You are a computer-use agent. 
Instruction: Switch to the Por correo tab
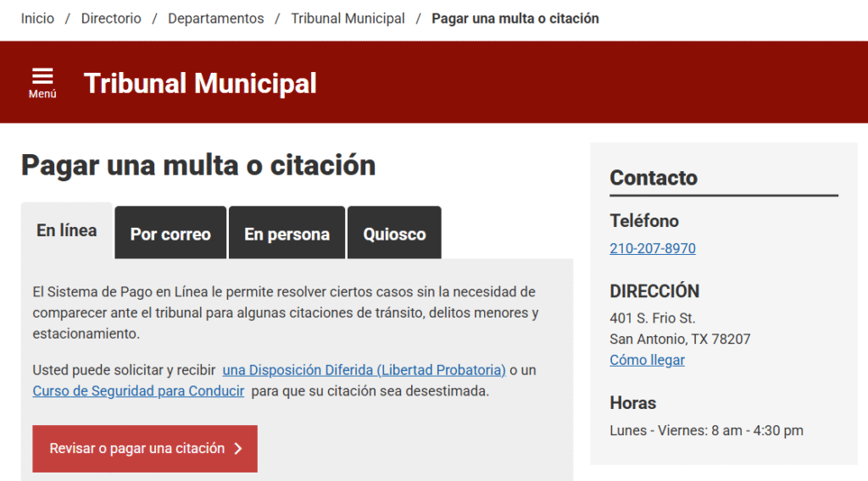click(170, 234)
